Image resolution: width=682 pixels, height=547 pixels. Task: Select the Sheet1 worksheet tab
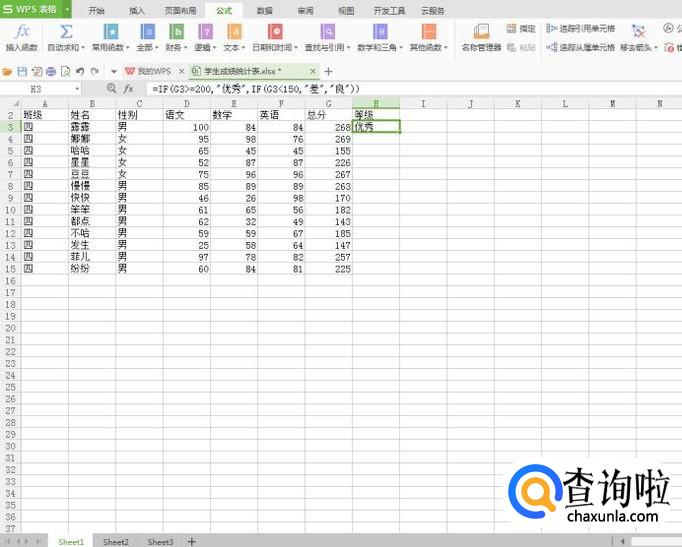click(x=71, y=542)
